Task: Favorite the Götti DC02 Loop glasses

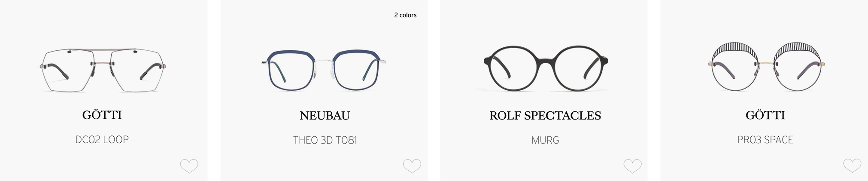Action: pos(189,166)
